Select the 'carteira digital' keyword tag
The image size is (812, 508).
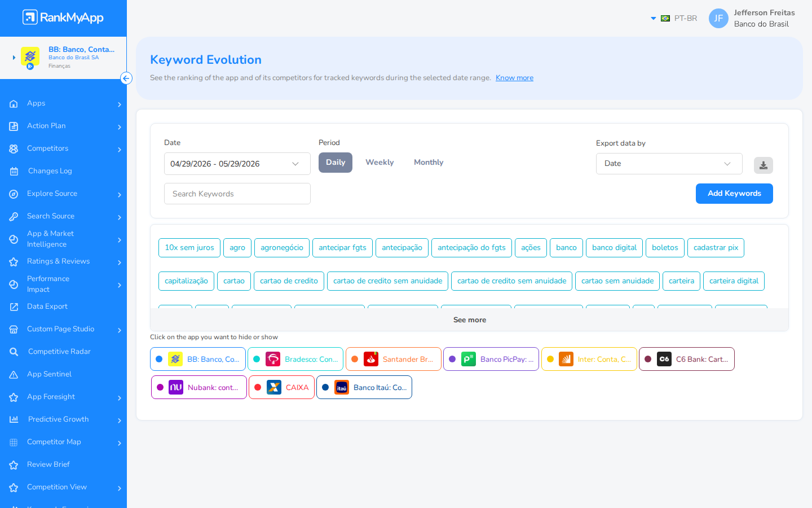point(734,281)
